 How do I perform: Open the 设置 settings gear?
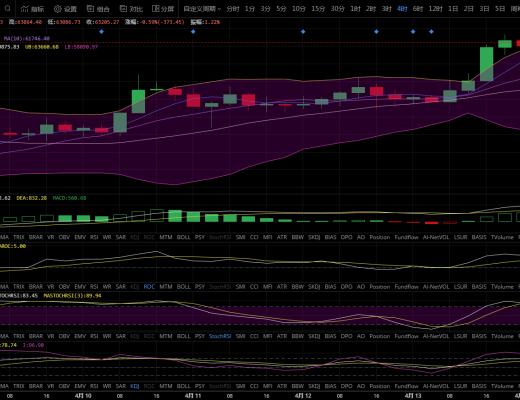coord(58,9)
